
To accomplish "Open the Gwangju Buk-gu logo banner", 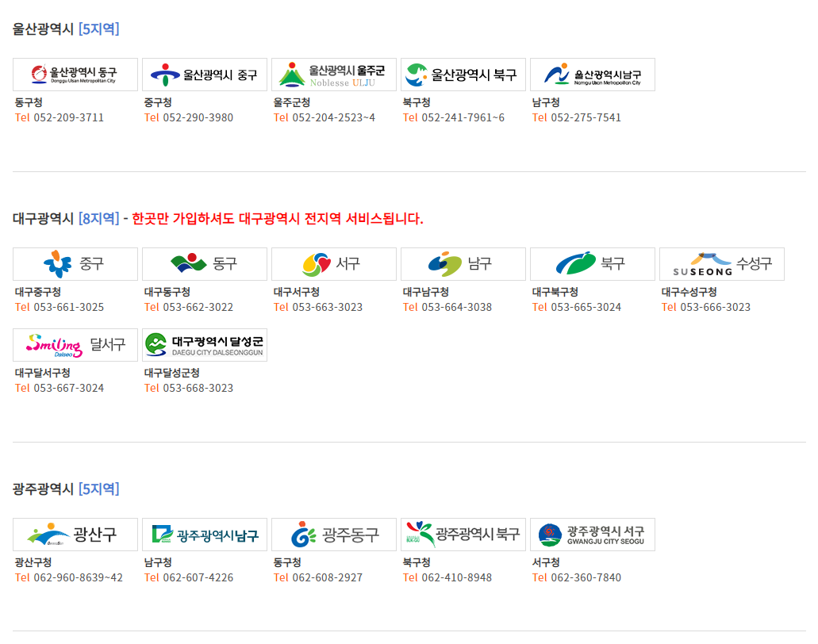I will click(x=463, y=534).
